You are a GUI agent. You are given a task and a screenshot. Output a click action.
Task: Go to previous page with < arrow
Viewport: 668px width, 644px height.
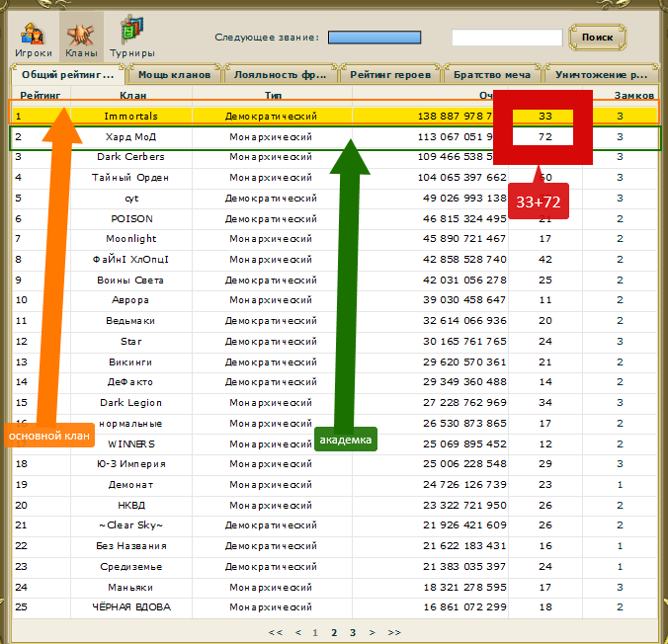(x=297, y=632)
